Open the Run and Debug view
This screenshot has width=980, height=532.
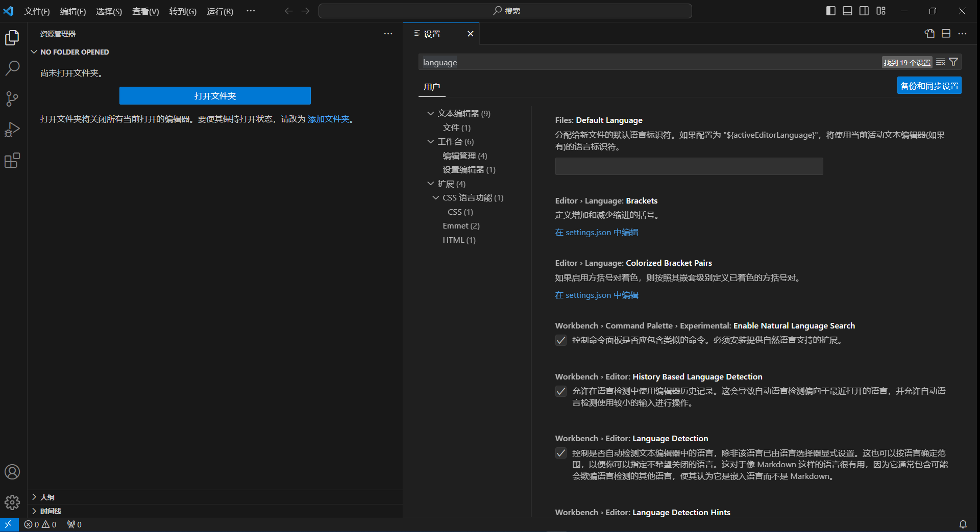tap(12, 130)
